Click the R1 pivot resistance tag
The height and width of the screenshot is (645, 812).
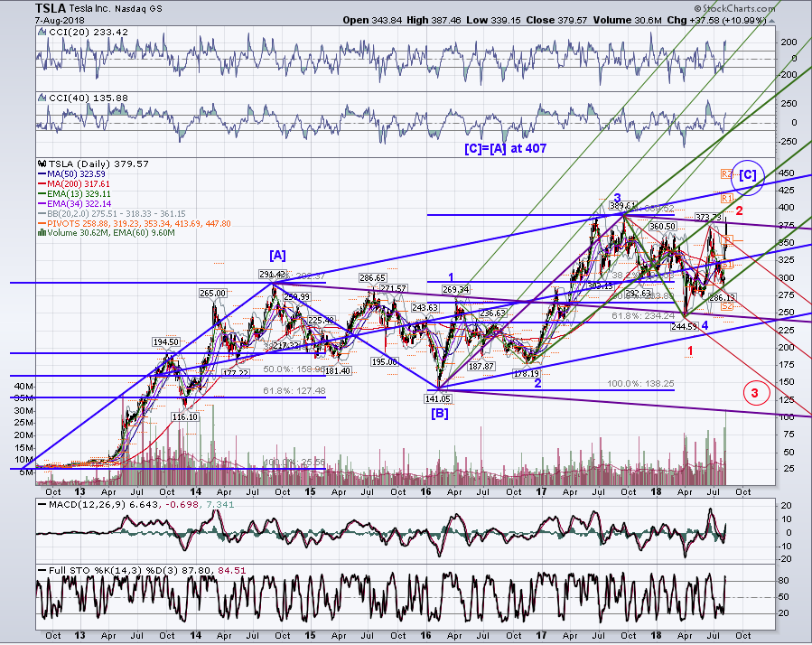pyautogui.click(x=727, y=198)
